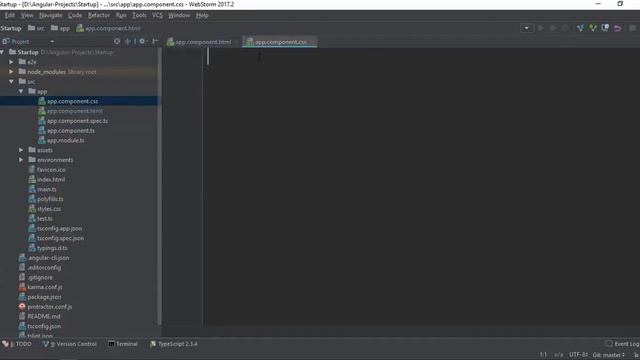Screen dimensions: 640x360
Task: Open the Run menu
Action: 121,15
